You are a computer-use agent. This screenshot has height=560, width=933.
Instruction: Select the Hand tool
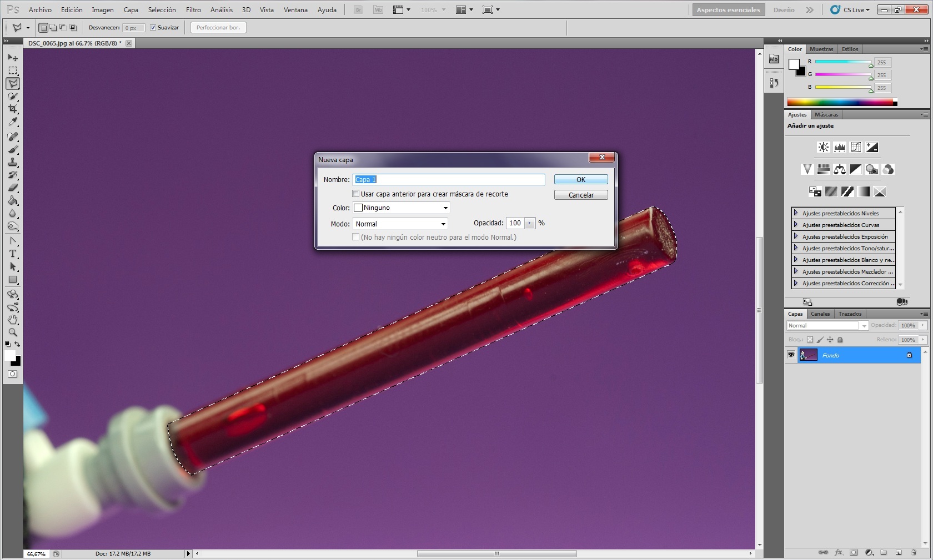[x=13, y=320]
